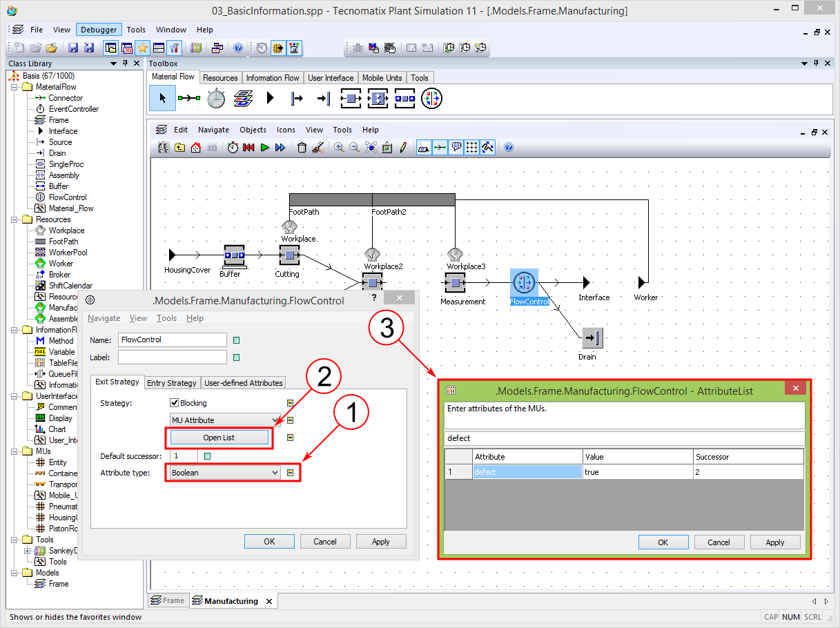Collapse the Resources folder in Class Library
This screenshot has height=628, width=840.
pos(14,219)
